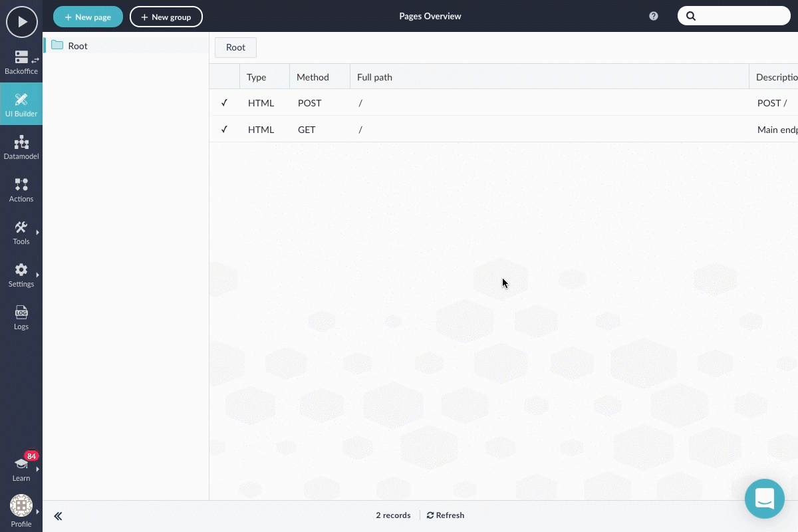Click the New page button
Screen dimensions: 798x532
coord(88,17)
